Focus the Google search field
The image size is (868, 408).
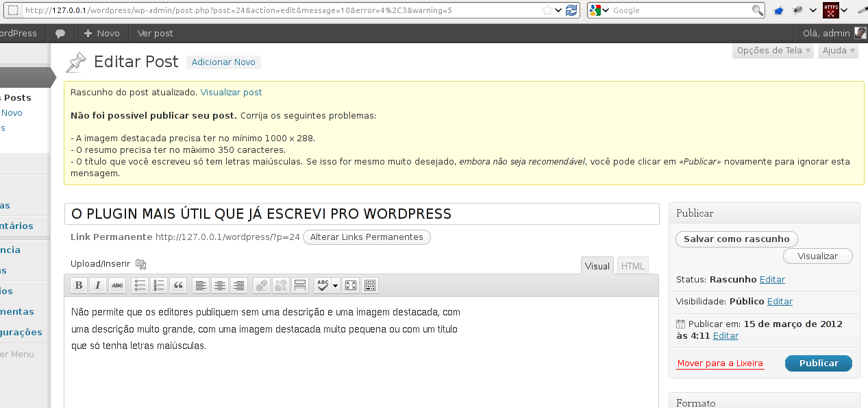pos(681,10)
